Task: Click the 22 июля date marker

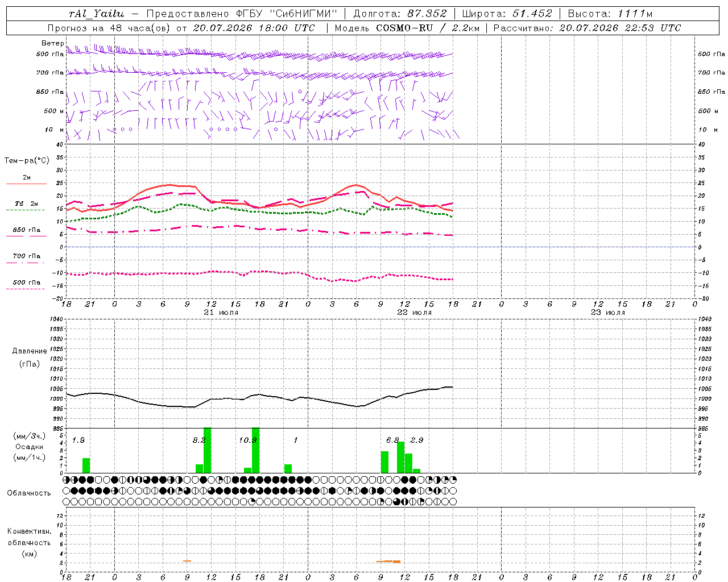Action: [415, 313]
